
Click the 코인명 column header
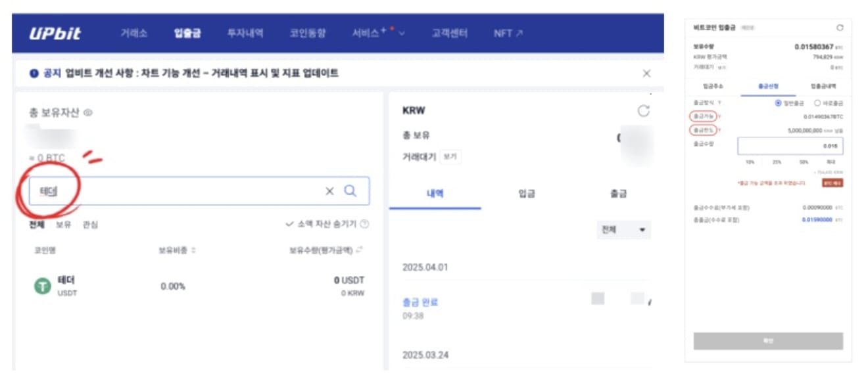click(x=45, y=250)
